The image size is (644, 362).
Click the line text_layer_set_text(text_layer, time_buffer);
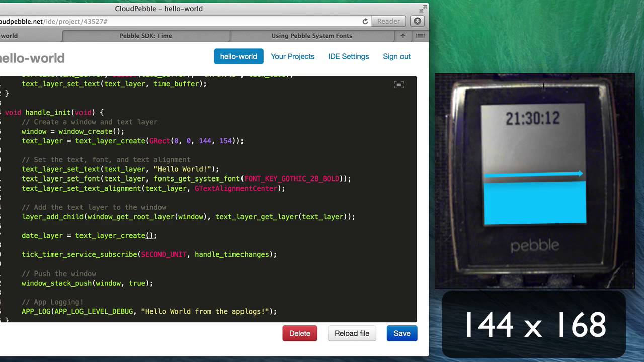click(x=114, y=84)
